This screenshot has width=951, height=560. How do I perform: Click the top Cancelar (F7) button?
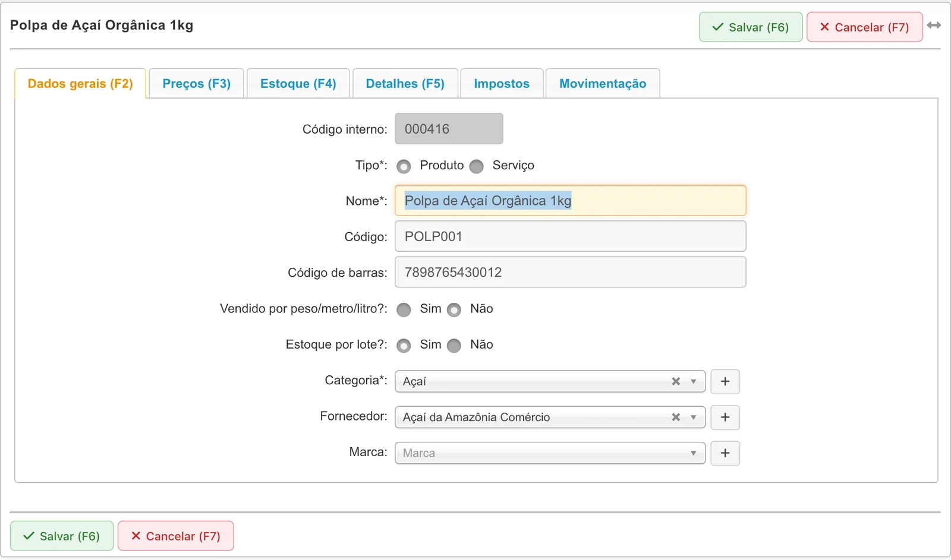[x=865, y=27]
